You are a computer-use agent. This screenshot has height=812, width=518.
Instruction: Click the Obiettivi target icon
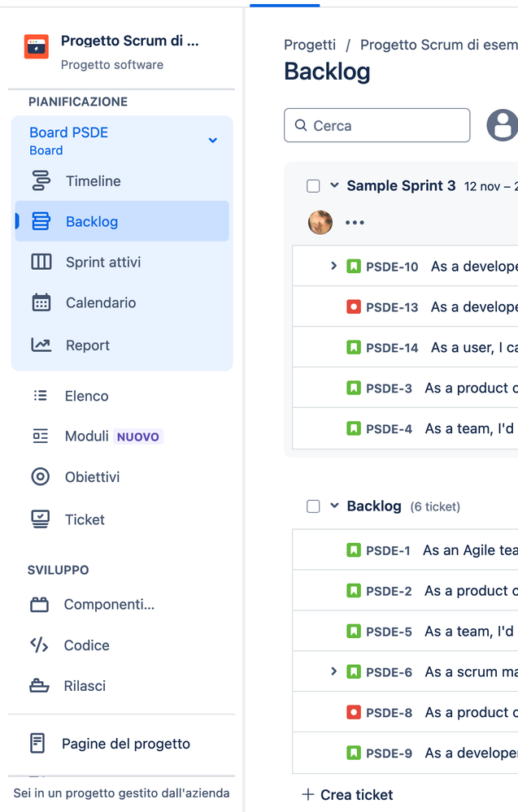click(x=40, y=477)
